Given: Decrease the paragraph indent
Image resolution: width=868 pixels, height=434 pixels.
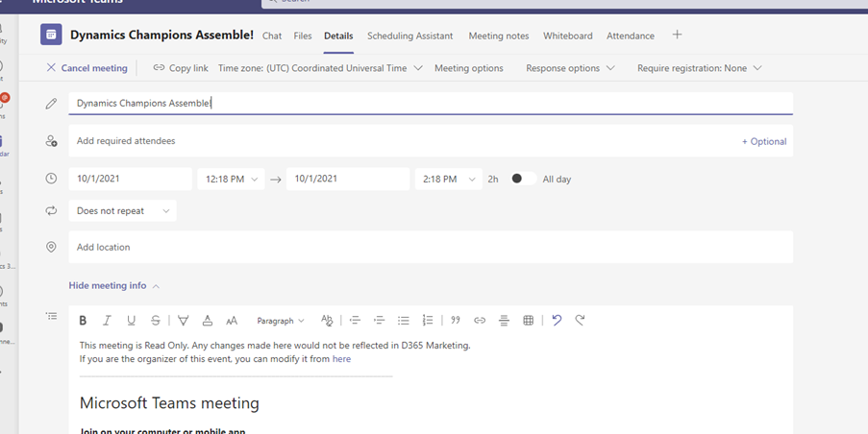Looking at the screenshot, I should [355, 320].
